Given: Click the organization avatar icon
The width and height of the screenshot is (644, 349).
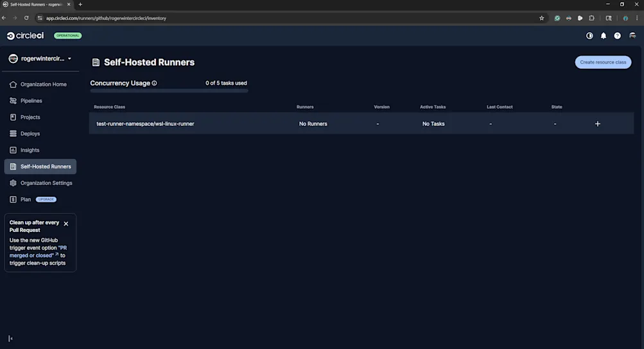Looking at the screenshot, I should click(x=13, y=58).
